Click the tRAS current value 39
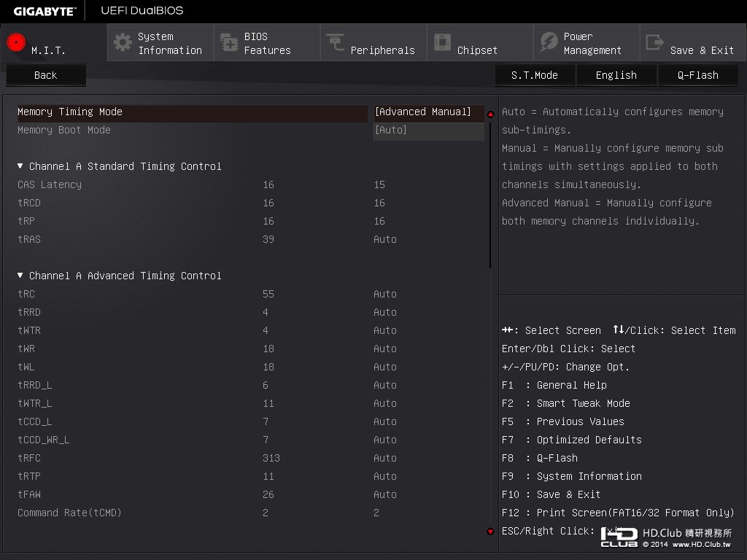This screenshot has height=560, width=747. pos(268,239)
